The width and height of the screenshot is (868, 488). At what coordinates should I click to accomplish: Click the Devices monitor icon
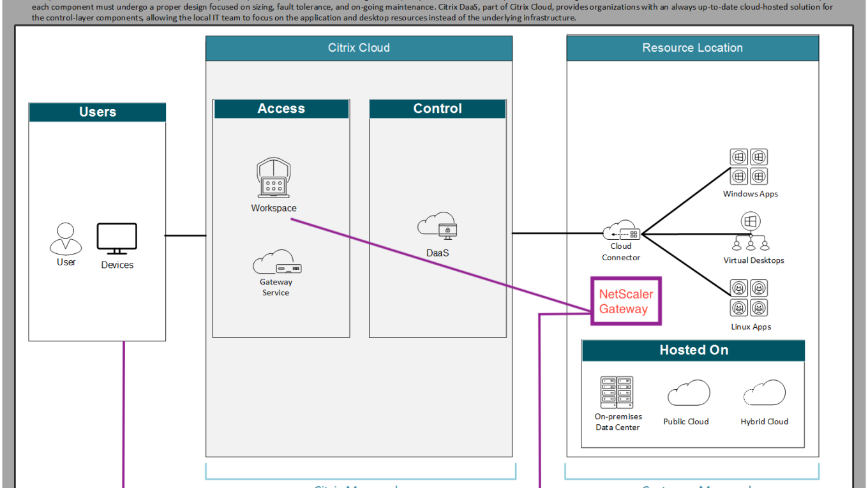pos(117,239)
